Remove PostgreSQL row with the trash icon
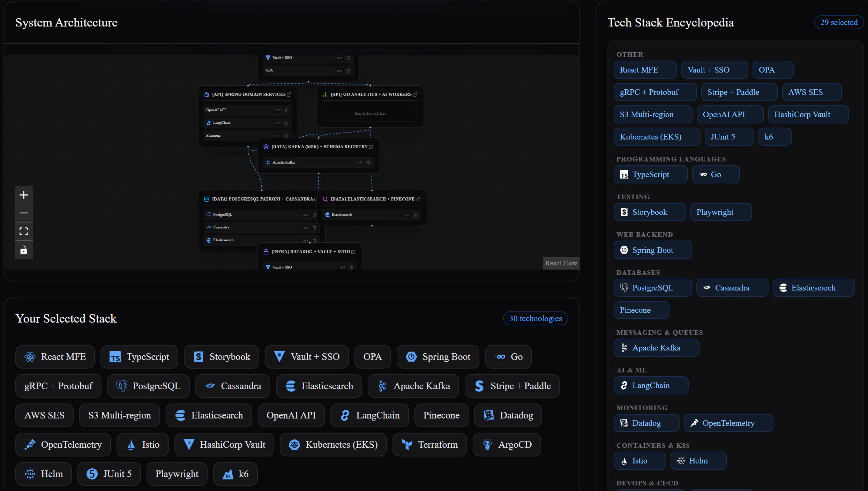Screen dimensions: 868x491 click(x=314, y=215)
